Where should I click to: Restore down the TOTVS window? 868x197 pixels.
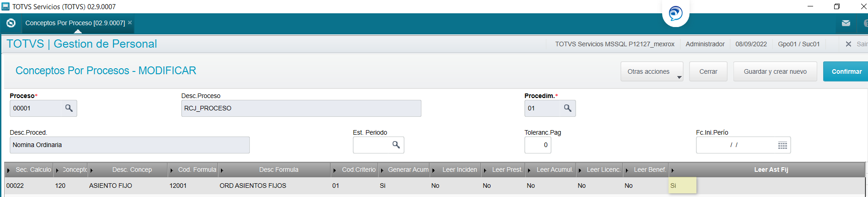click(837, 6)
